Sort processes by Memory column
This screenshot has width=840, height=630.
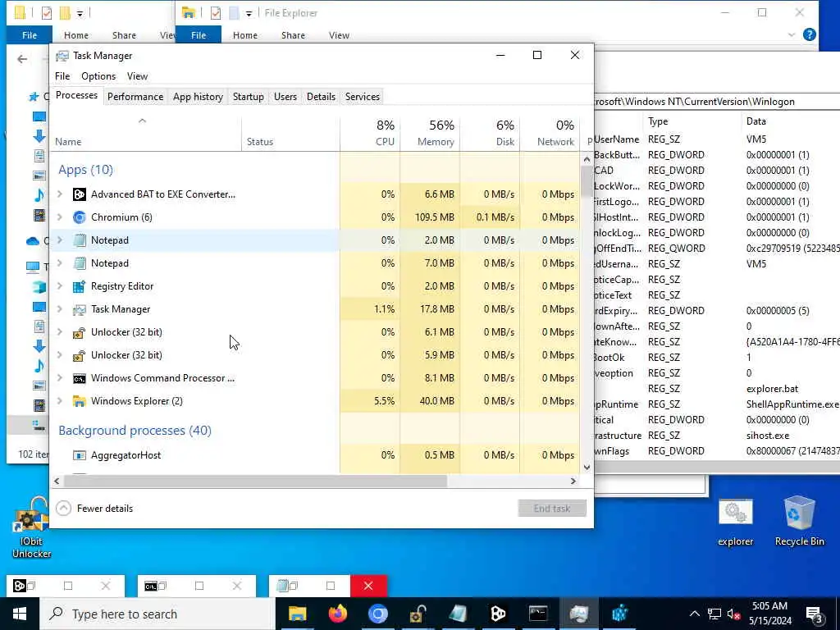click(x=430, y=133)
